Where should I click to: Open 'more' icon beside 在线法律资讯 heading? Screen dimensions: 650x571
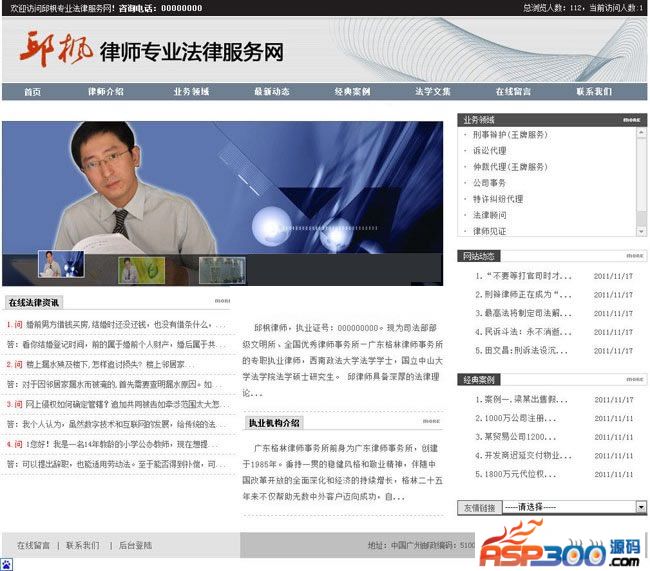222,301
